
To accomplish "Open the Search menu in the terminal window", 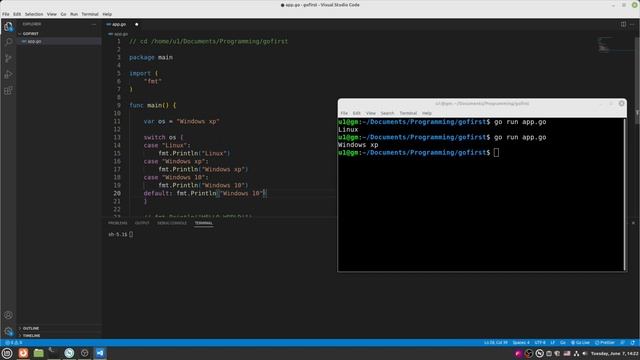I will 387,113.
